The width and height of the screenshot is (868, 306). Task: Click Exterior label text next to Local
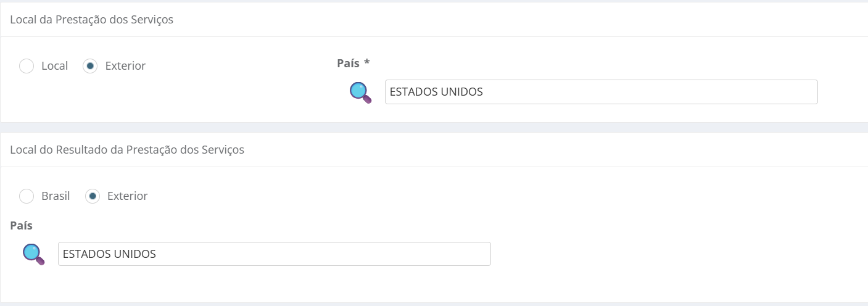tap(125, 66)
